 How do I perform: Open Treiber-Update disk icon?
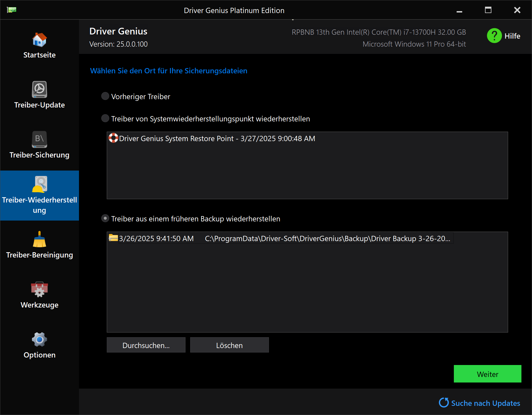[39, 89]
